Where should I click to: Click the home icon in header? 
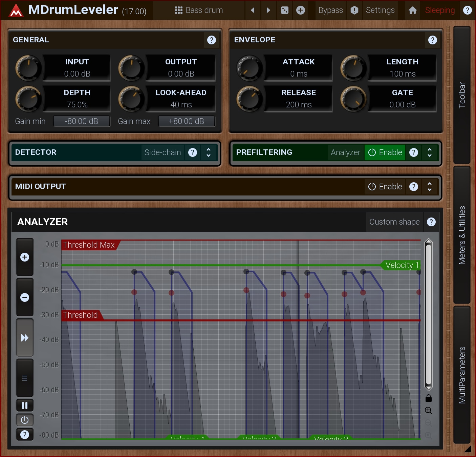pos(412,10)
